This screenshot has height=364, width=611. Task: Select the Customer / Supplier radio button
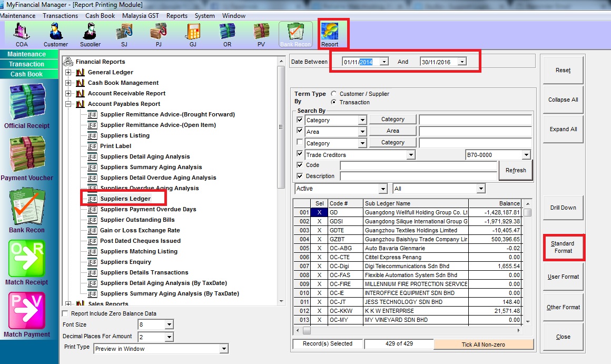pos(334,94)
